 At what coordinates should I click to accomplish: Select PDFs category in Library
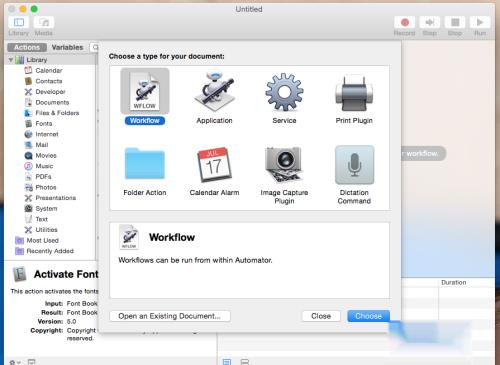pos(43,177)
